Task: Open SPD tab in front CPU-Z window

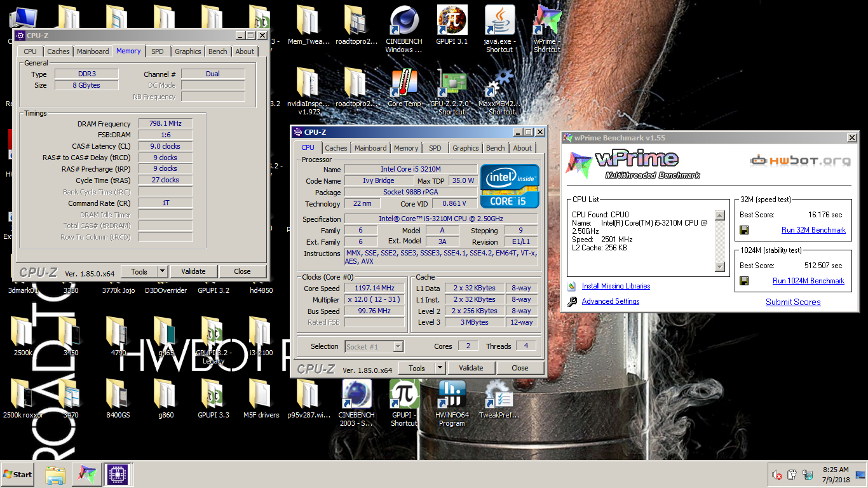Action: click(x=435, y=148)
